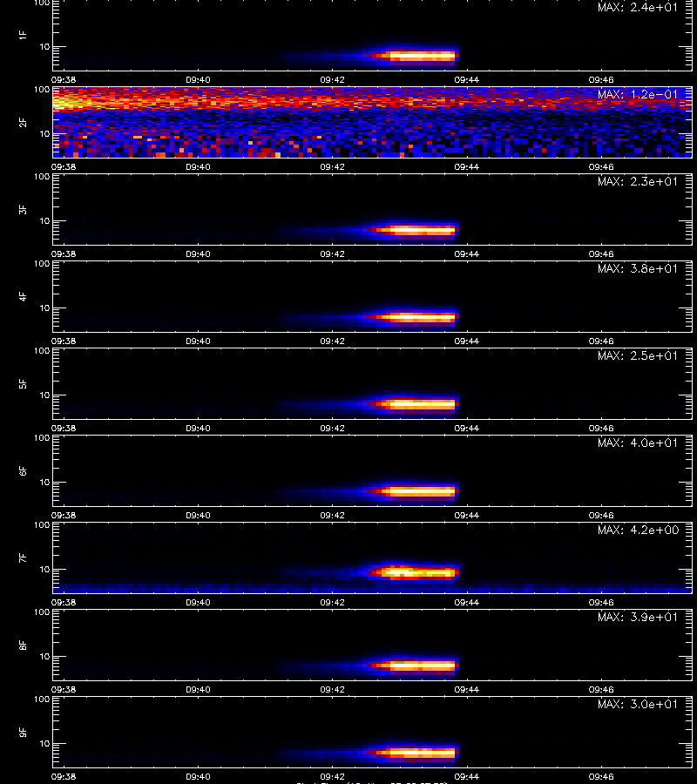The height and width of the screenshot is (784, 697).
Task: Select the MAX: 2.4e+01 annotation
Action: [638, 8]
